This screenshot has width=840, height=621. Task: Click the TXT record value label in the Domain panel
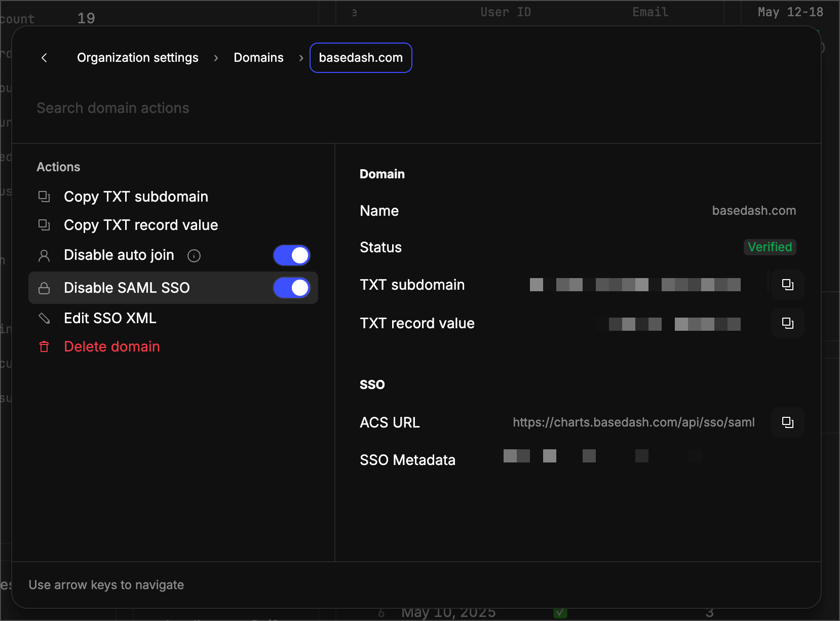pos(417,323)
